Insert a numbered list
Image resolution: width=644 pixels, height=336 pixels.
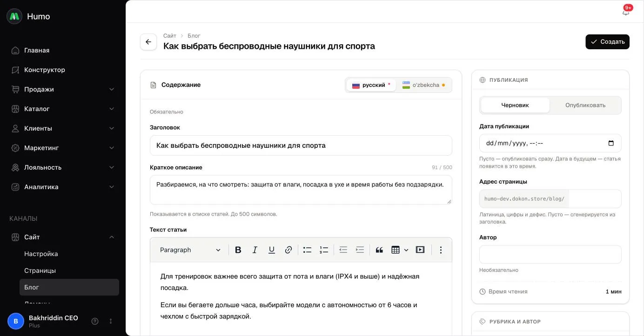[x=324, y=250]
